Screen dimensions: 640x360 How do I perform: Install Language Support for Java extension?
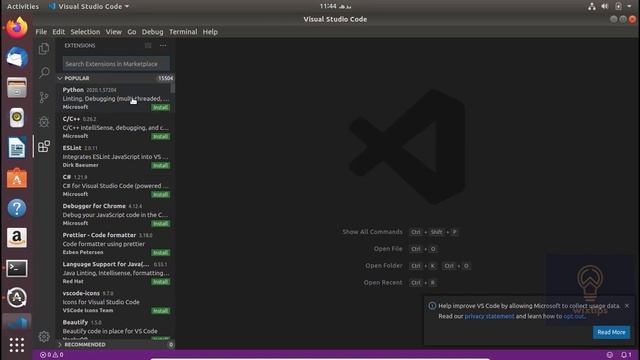point(160,282)
